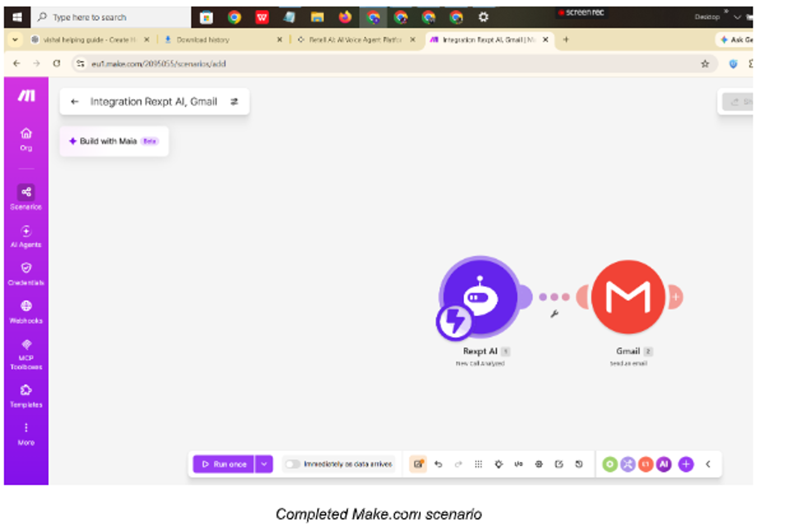The image size is (795, 532).
Task: Reload the page in the browser
Action: click(x=57, y=64)
